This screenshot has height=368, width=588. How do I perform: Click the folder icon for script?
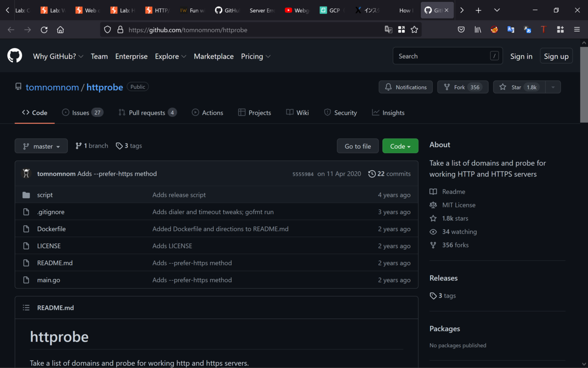[26, 195]
